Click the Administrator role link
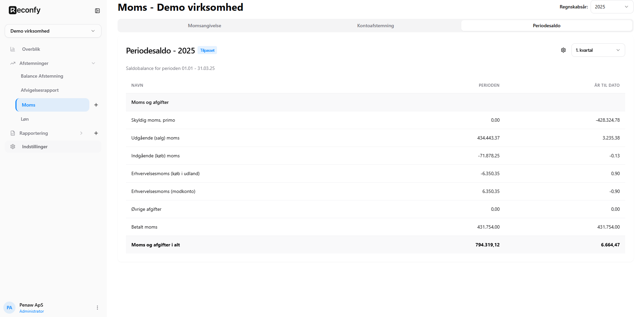 [32, 311]
